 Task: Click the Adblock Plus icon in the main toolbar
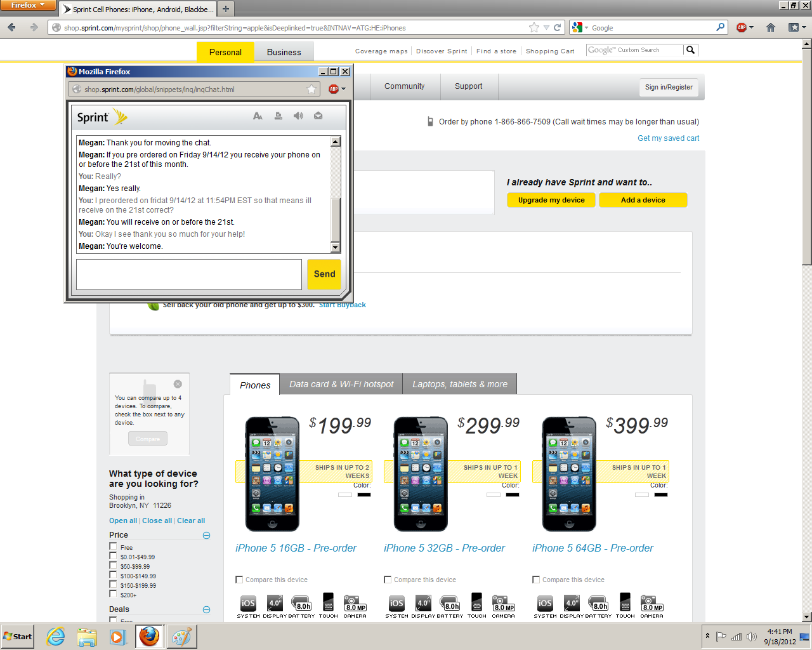[741, 27]
